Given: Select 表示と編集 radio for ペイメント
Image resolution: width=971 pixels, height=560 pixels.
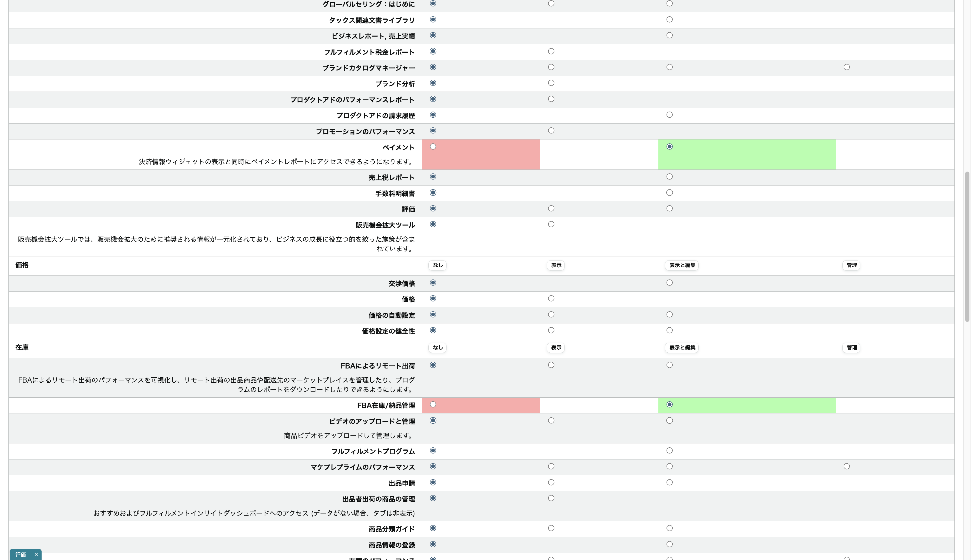Looking at the screenshot, I should point(669,147).
